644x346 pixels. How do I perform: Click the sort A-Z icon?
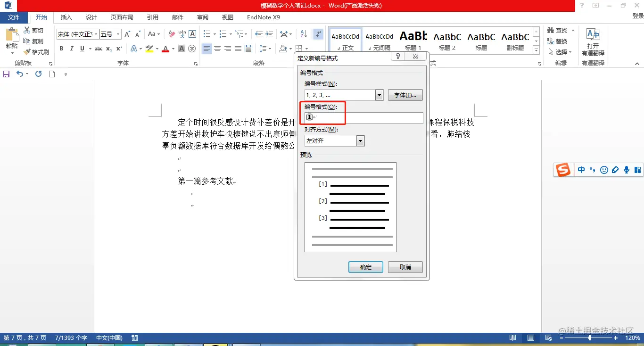coord(304,34)
